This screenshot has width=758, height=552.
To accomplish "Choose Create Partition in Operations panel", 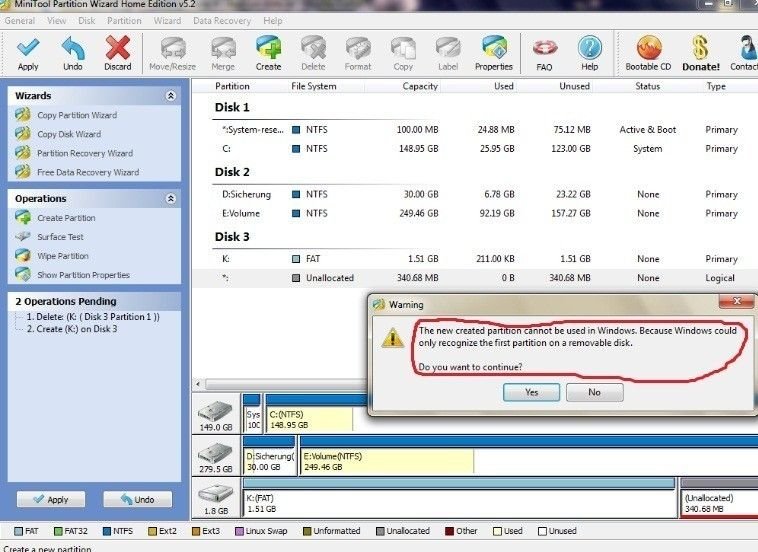I will point(66,218).
